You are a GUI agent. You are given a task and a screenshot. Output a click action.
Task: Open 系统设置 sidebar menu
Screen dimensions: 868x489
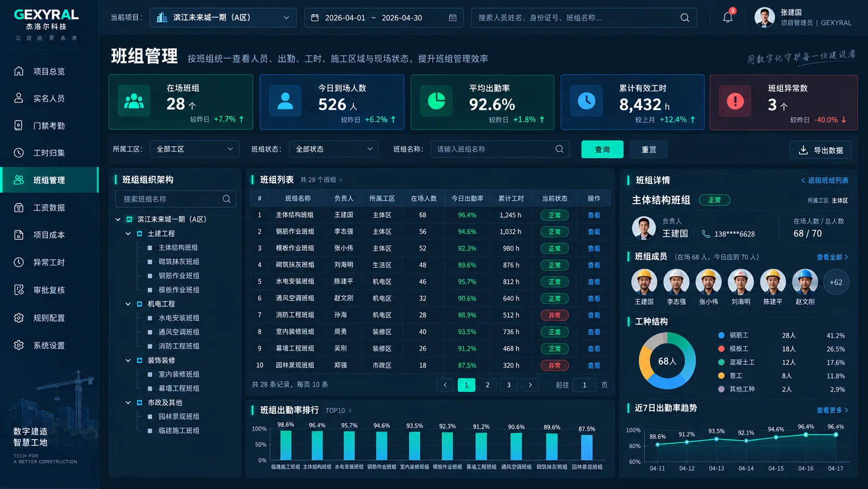(49, 346)
